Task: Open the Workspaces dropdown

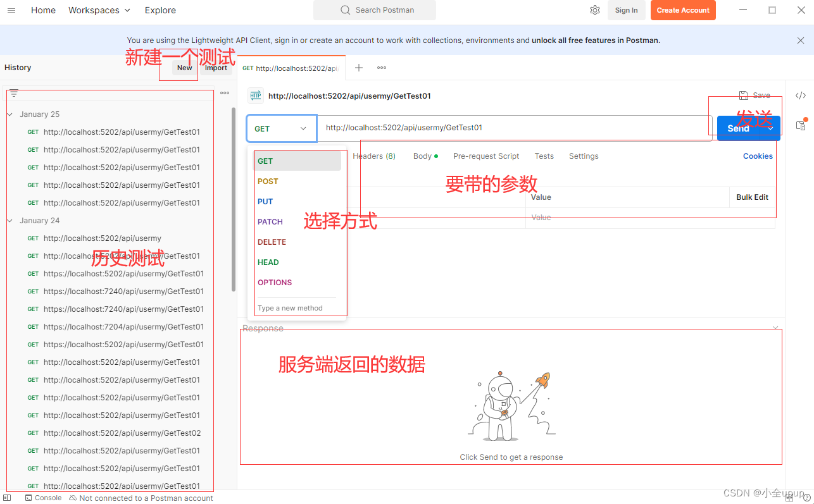Action: [x=99, y=10]
